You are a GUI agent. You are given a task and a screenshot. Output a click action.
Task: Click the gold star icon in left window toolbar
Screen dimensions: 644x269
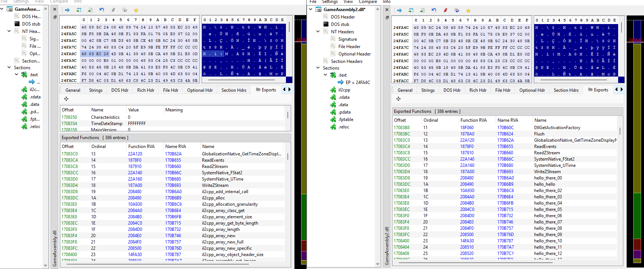(136, 10)
